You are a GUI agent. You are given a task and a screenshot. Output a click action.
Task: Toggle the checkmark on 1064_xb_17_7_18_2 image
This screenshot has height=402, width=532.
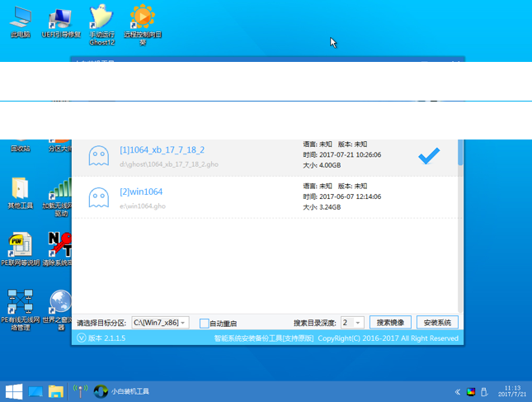[x=428, y=155]
